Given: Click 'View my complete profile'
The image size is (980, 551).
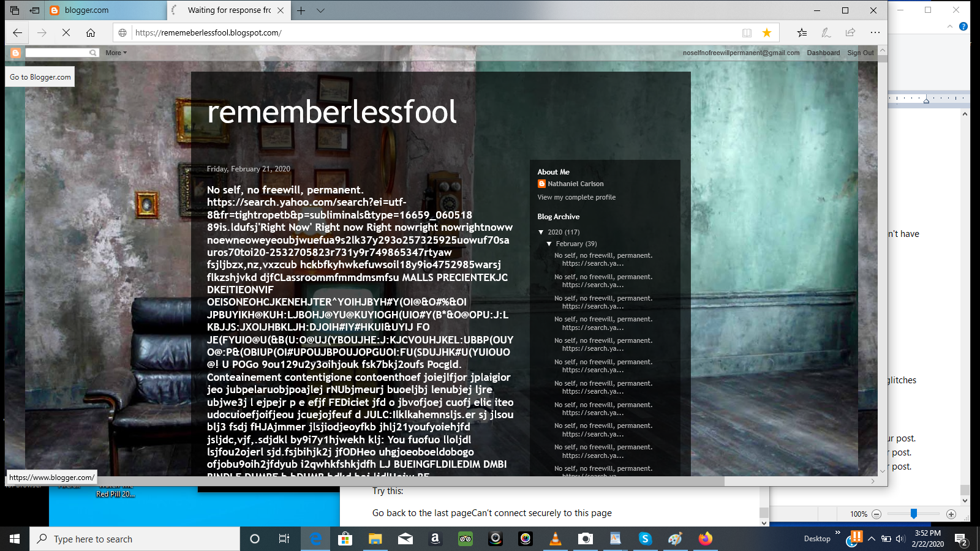Looking at the screenshot, I should point(576,197).
